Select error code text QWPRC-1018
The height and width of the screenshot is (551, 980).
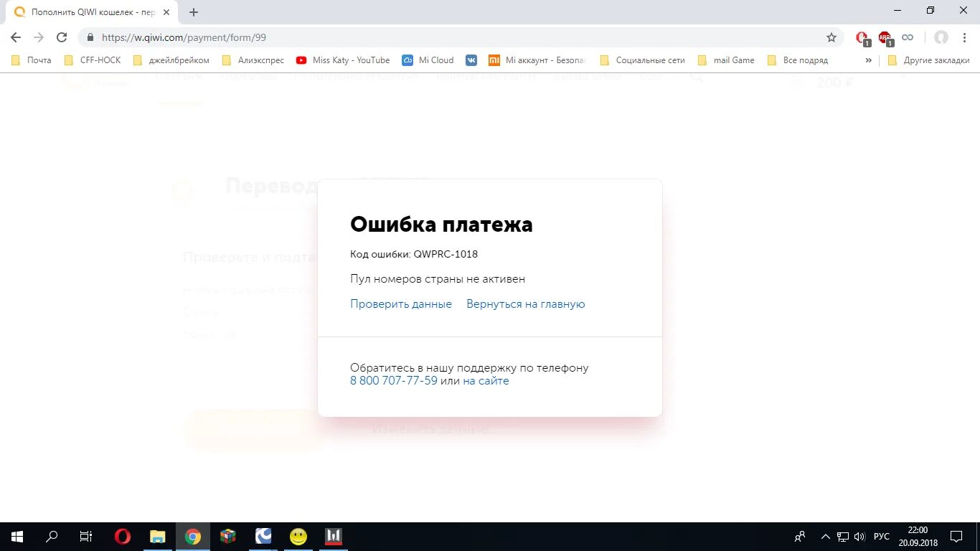446,254
